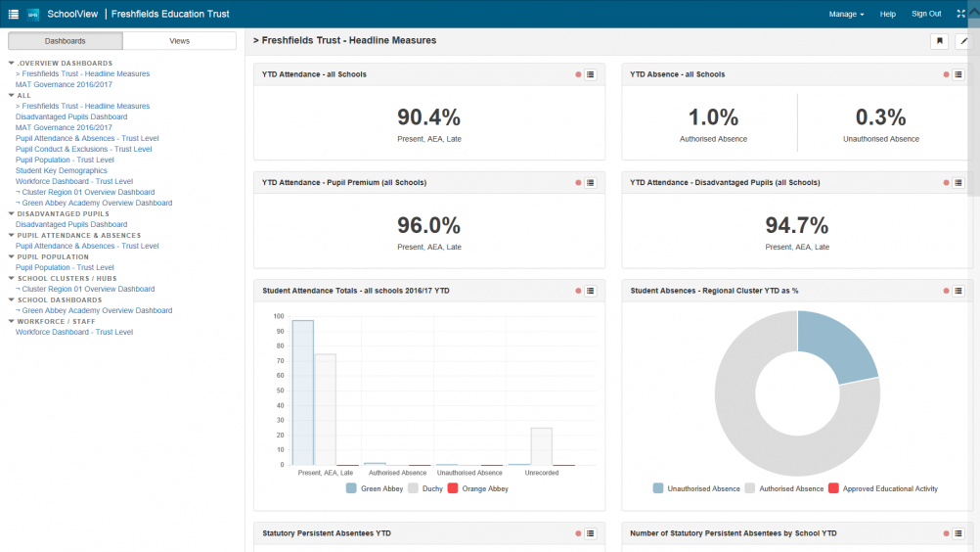Open menu icon on YTD Attendance all Schools
Viewport: 980px width, 552px height.
tap(590, 74)
